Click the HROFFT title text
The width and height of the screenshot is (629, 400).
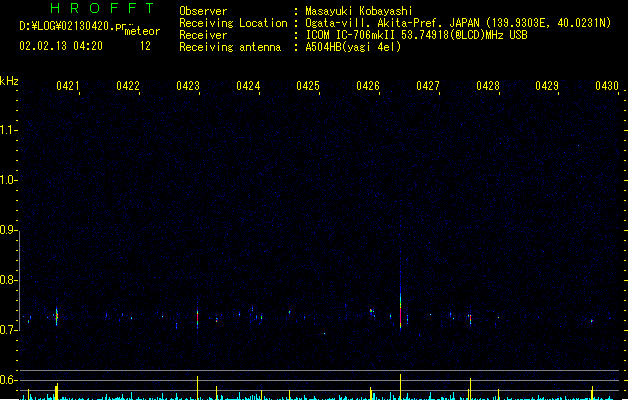click(102, 8)
